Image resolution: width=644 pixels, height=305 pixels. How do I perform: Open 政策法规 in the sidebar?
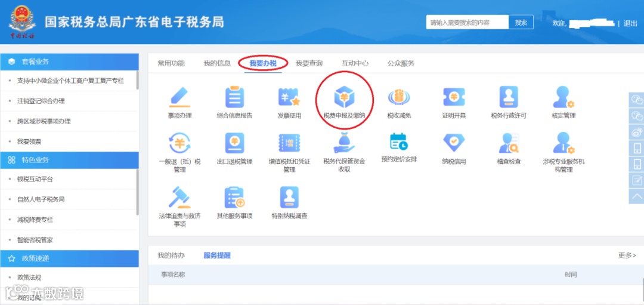tap(29, 278)
